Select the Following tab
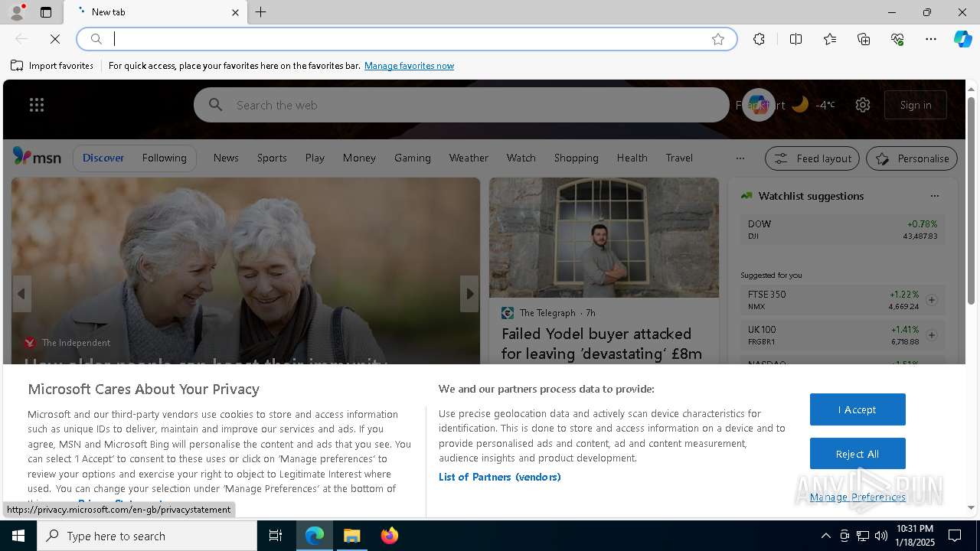 pos(164,158)
